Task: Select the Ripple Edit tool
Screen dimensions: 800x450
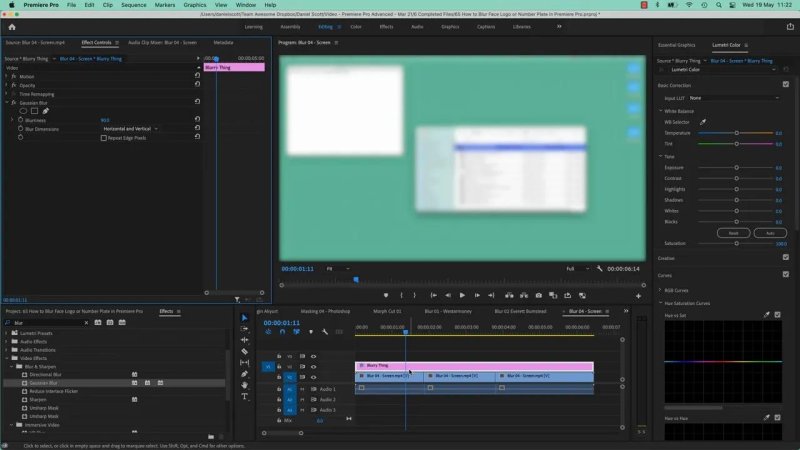Action: (244, 340)
